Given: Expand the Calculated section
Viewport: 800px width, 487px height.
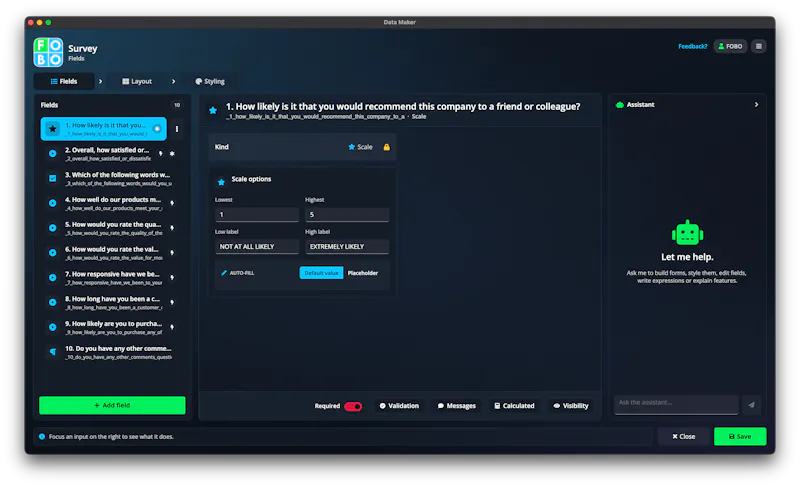Looking at the screenshot, I should [x=514, y=406].
